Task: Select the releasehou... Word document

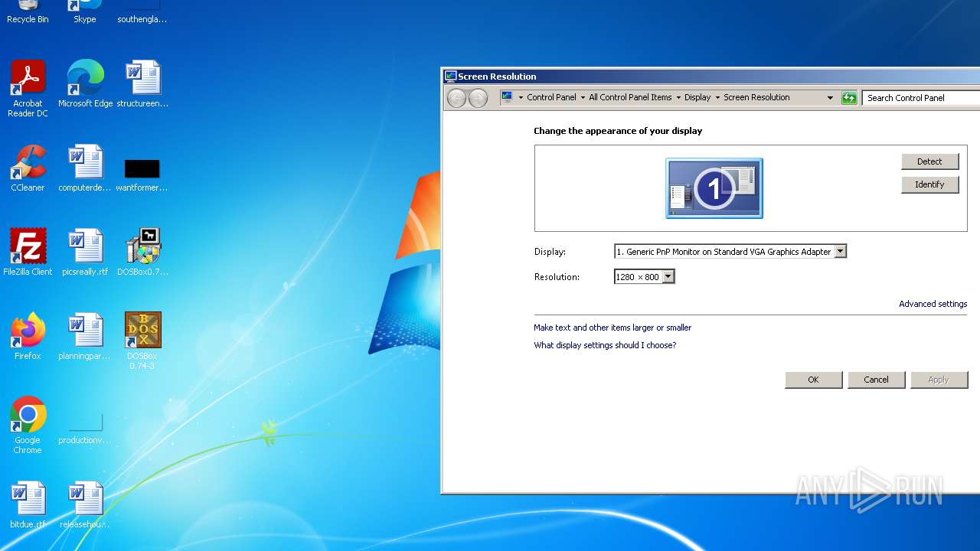Action: (85, 505)
